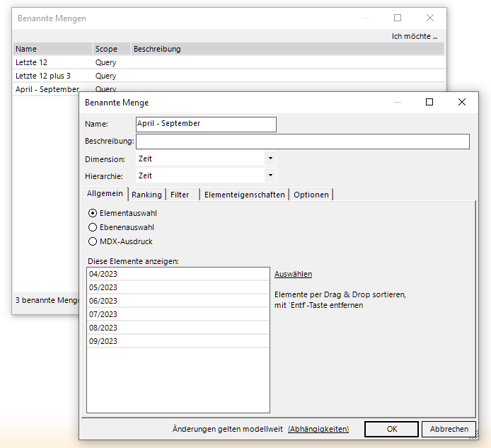The width and height of the screenshot is (491, 448).
Task: Confirm with the OK button
Action: click(x=392, y=429)
